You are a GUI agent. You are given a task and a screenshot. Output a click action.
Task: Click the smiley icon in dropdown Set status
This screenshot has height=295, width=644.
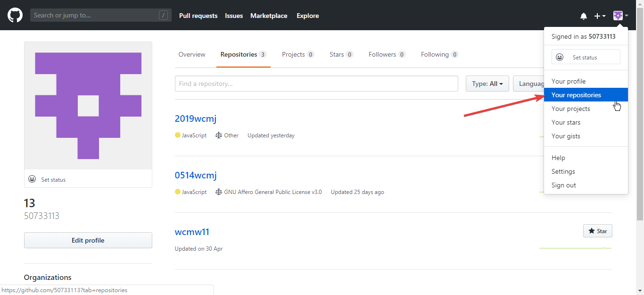(560, 57)
